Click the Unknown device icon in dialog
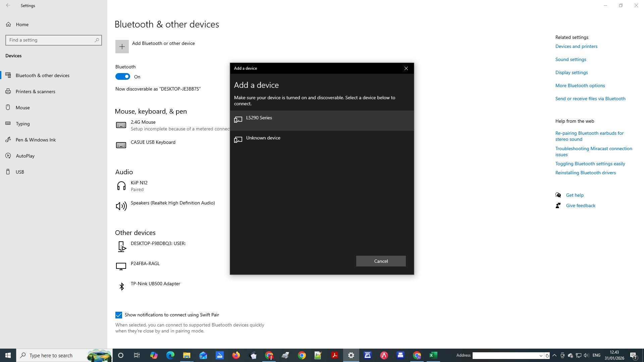This screenshot has width=644, height=362. tap(238, 140)
